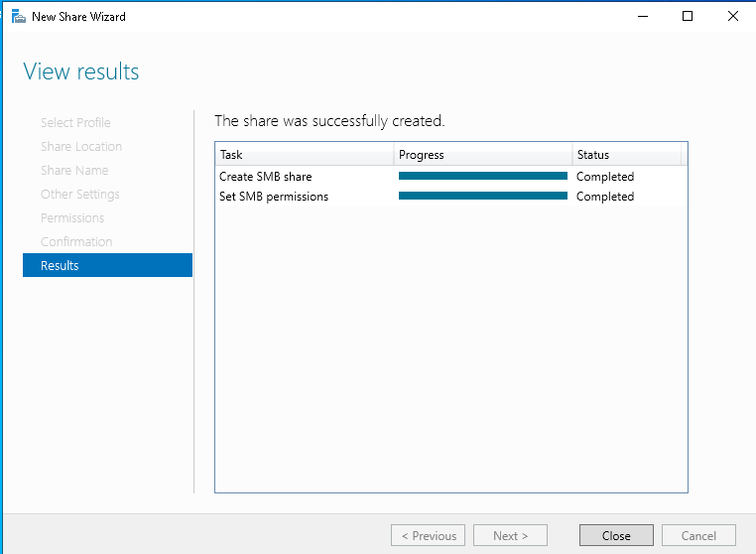
Task: Click the Close button in the wizard
Action: [616, 535]
